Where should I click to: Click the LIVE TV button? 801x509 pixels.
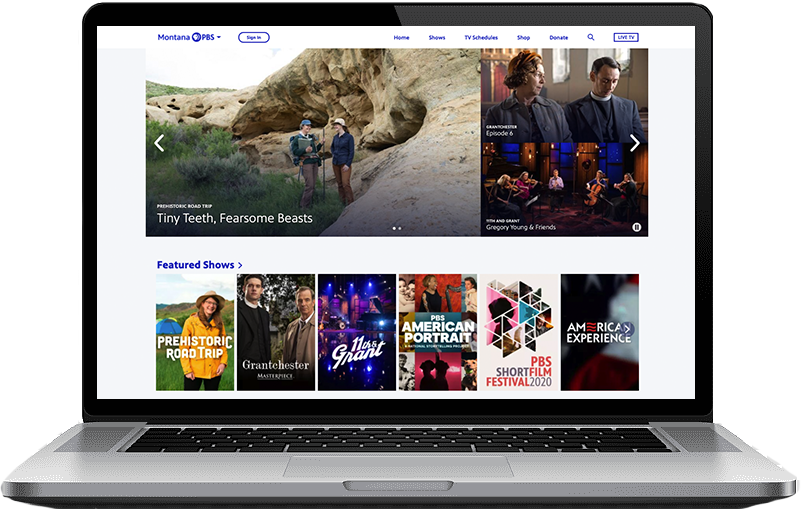click(626, 37)
